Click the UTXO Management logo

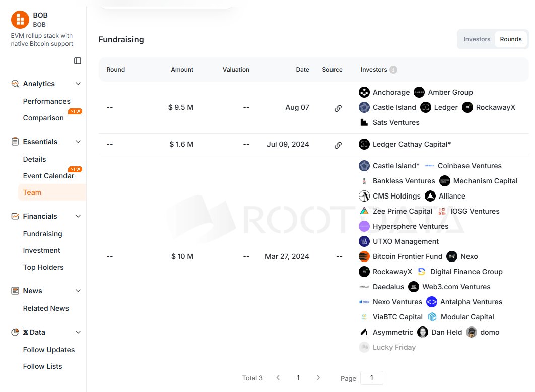click(364, 241)
